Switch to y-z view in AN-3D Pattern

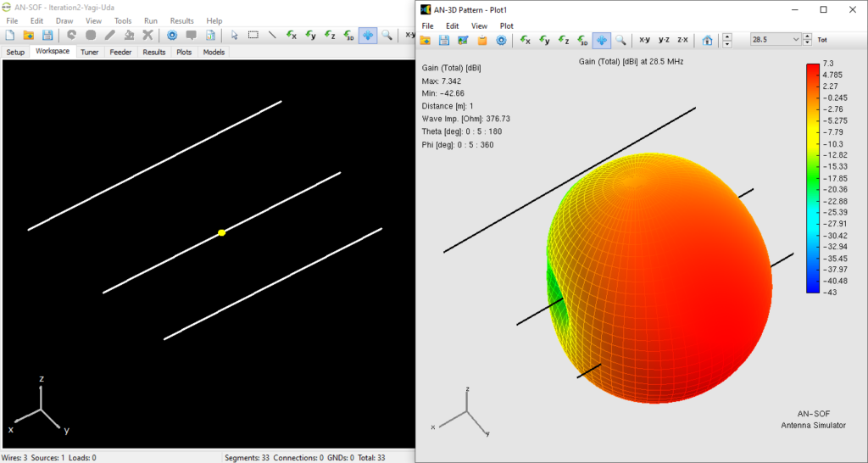tap(664, 40)
